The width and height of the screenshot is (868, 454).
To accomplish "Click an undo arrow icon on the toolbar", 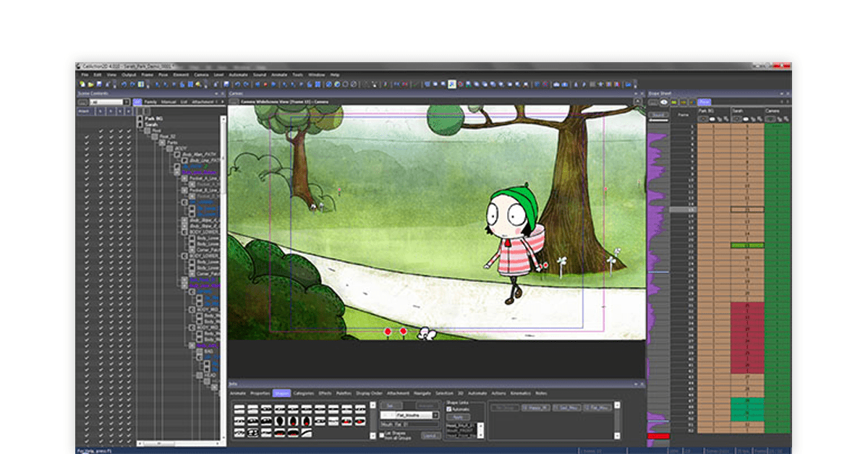I will tap(123, 85).
